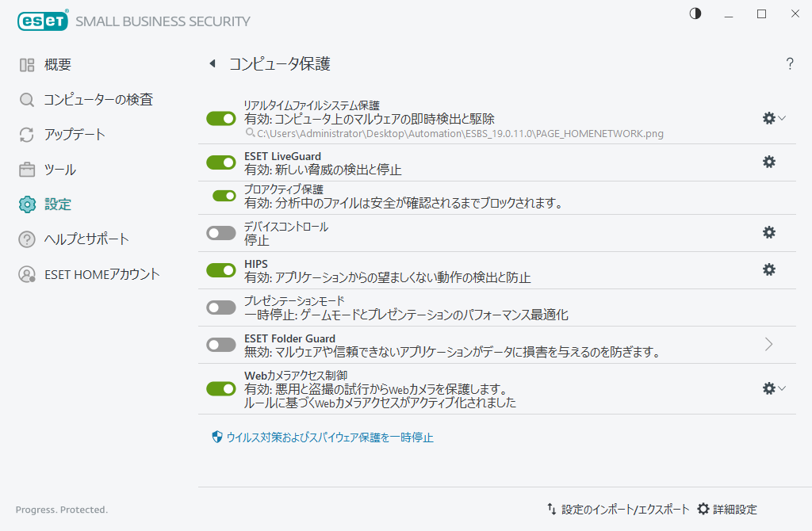Open the ツール section
This screenshot has height=531, width=812.
pos(63,170)
